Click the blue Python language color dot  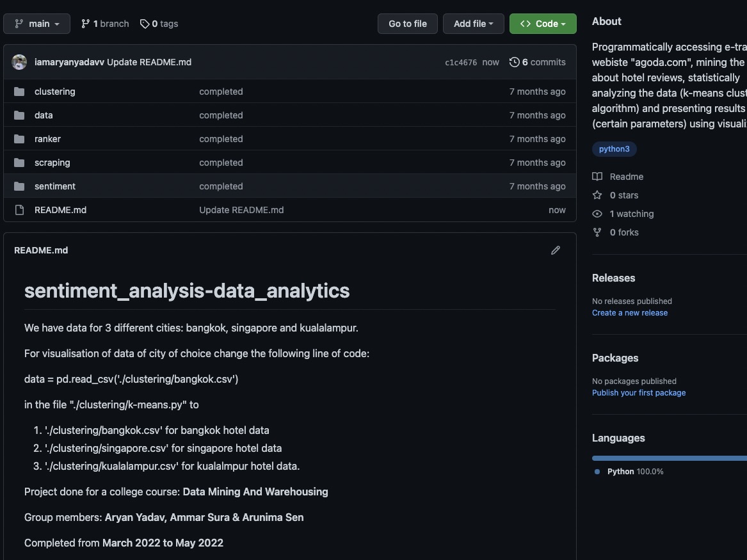(x=597, y=472)
